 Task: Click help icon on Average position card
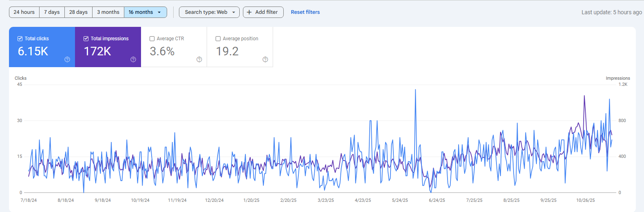coord(265,59)
